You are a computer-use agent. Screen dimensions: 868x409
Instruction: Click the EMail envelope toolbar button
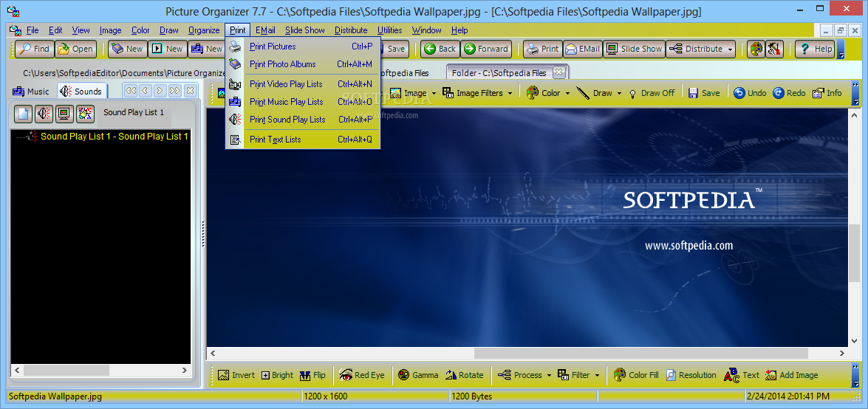582,49
